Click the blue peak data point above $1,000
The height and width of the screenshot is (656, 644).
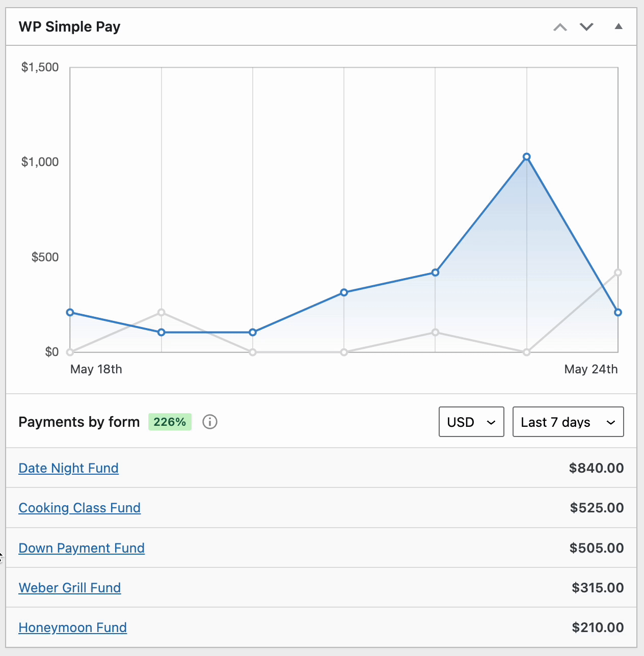(526, 157)
